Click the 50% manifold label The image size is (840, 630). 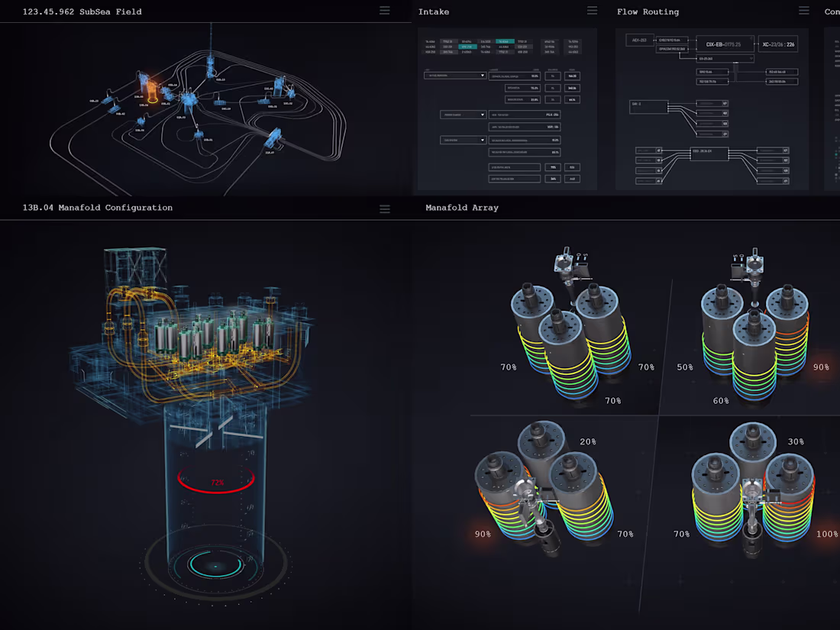685,367
